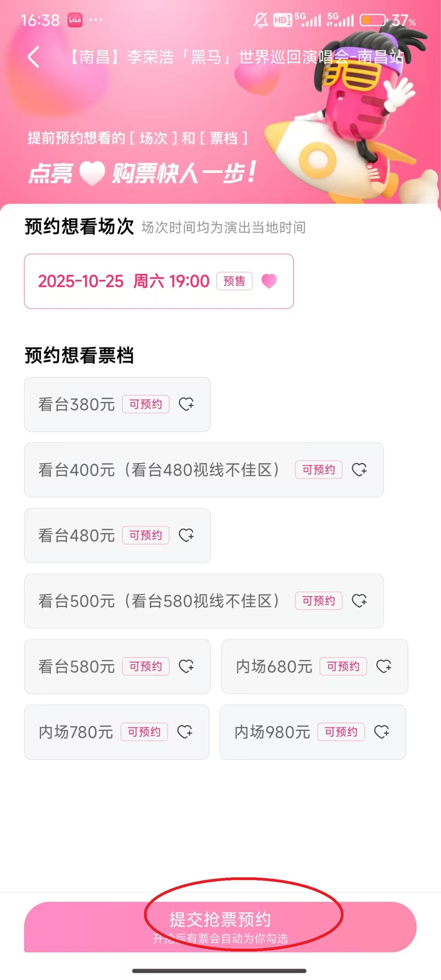441x980 pixels.
Task: Tap the heart icon for 内场780元
Action: coord(185,732)
